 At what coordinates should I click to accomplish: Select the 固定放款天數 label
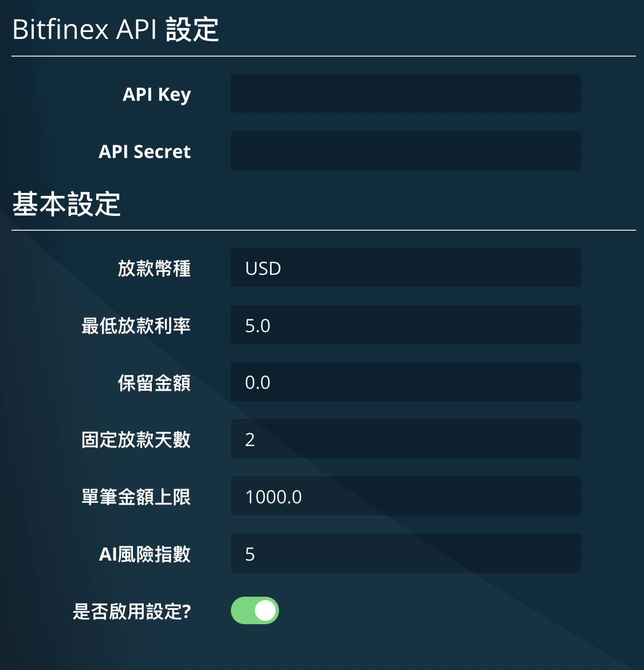click(136, 440)
